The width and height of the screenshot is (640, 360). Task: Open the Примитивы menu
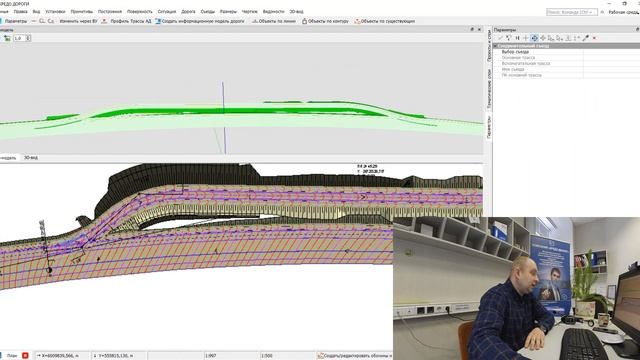point(82,12)
